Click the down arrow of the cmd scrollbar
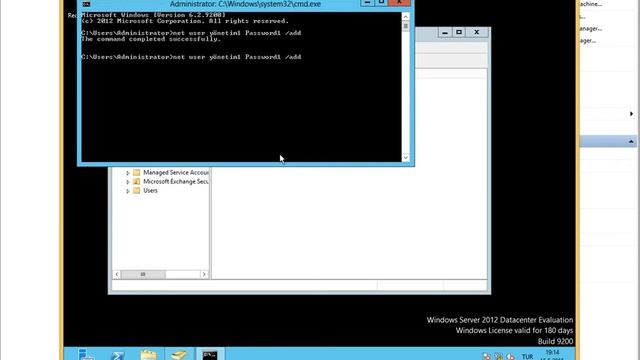The width and height of the screenshot is (640, 360). 405,157
